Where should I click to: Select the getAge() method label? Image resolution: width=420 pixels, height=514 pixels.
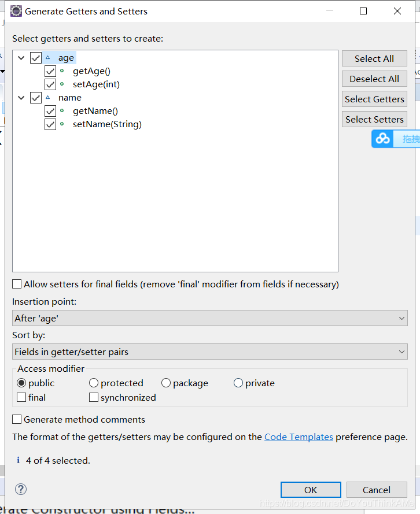(91, 71)
